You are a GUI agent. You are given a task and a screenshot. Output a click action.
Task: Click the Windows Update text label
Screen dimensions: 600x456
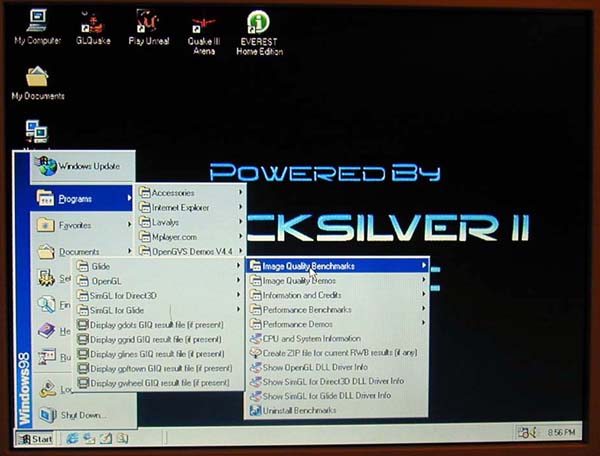(89, 166)
